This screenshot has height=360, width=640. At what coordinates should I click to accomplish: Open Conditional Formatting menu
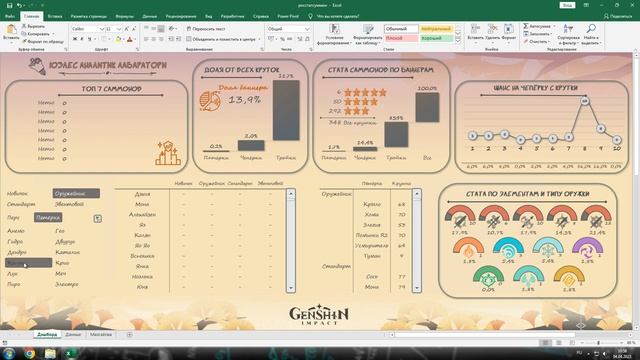(x=334, y=35)
